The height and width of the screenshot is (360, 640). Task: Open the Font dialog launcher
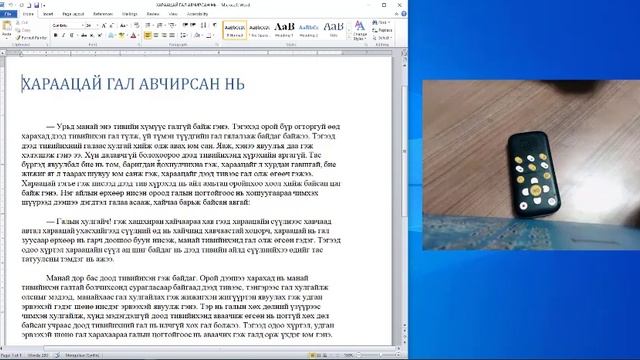(x=140, y=44)
